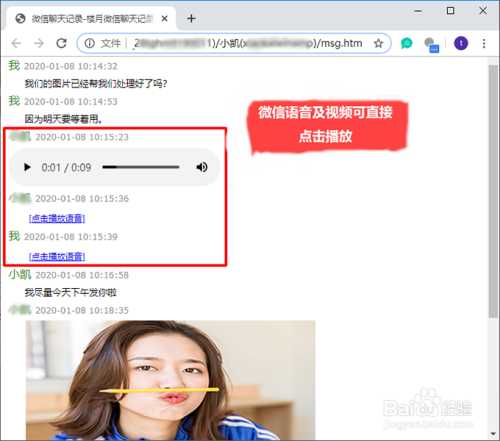This screenshot has height=441, width=500.
Task: Click timestamp 2020-01-08 10:16:58
Action: tap(82, 275)
